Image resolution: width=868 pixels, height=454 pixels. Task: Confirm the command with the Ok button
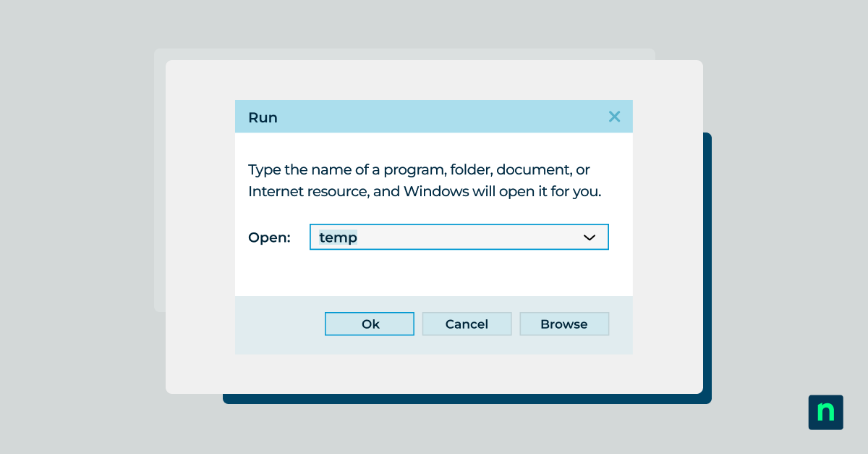pyautogui.click(x=370, y=324)
